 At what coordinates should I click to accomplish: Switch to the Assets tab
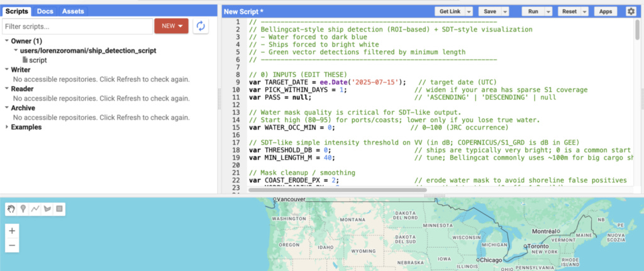pyautogui.click(x=73, y=11)
